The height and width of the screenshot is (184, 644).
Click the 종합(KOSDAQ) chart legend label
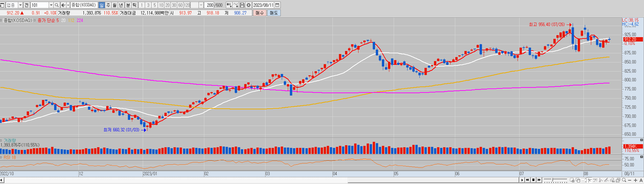pyautogui.click(x=18, y=20)
